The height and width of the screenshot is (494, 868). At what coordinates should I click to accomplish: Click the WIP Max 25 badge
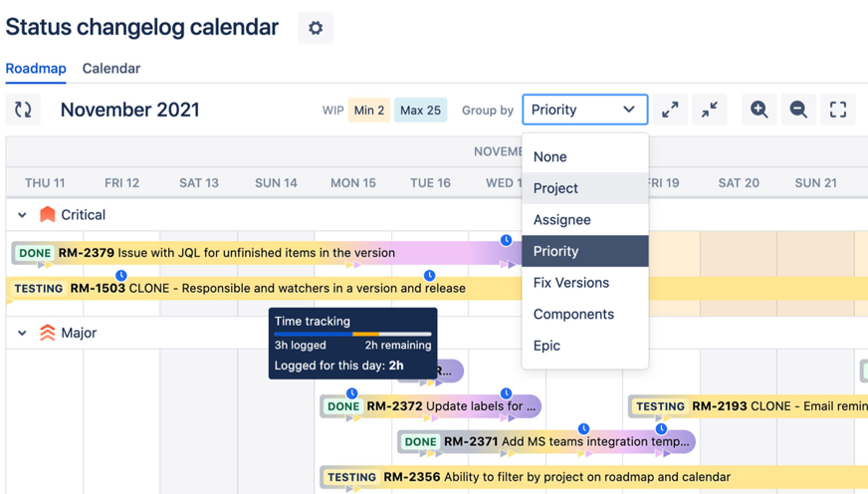point(420,110)
